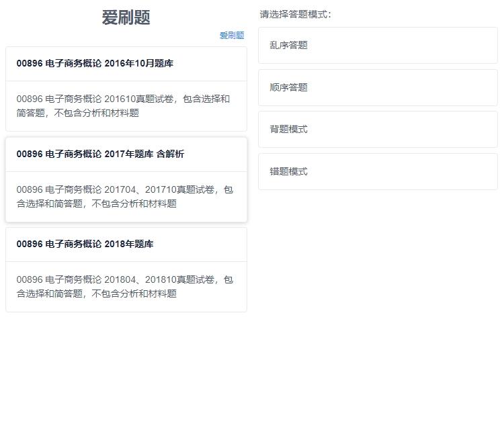The image size is (504, 448).
Task: Click the large 爱刷题 page heading
Action: [126, 18]
